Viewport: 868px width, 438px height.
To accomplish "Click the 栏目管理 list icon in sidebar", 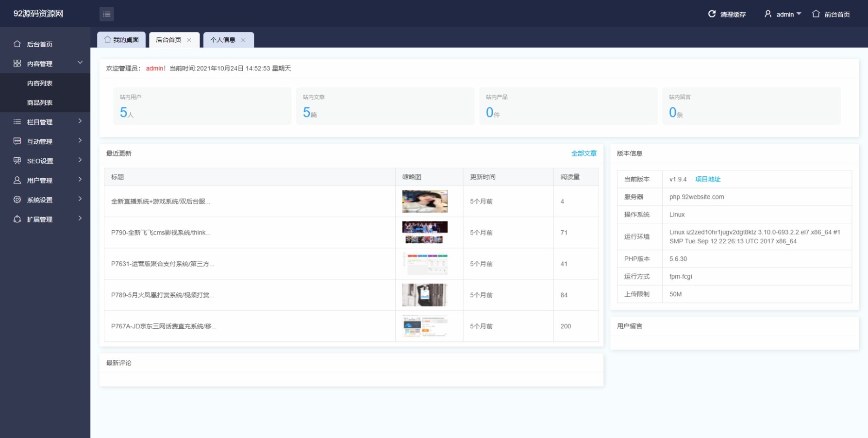I will point(17,122).
